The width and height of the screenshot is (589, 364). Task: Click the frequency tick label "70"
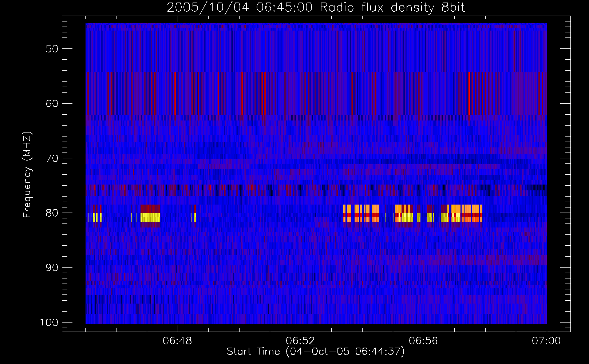coord(52,158)
